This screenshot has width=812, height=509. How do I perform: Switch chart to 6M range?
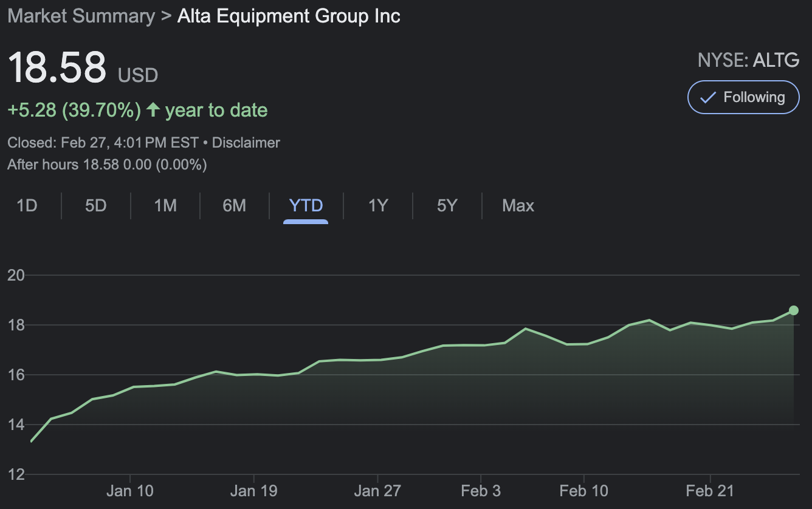pyautogui.click(x=234, y=206)
